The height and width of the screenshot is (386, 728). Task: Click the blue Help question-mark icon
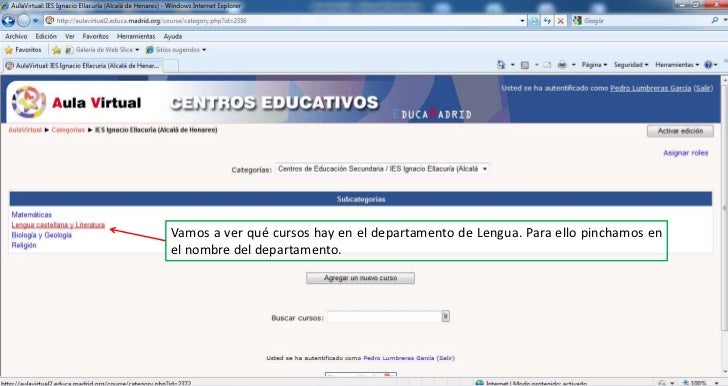(708, 65)
